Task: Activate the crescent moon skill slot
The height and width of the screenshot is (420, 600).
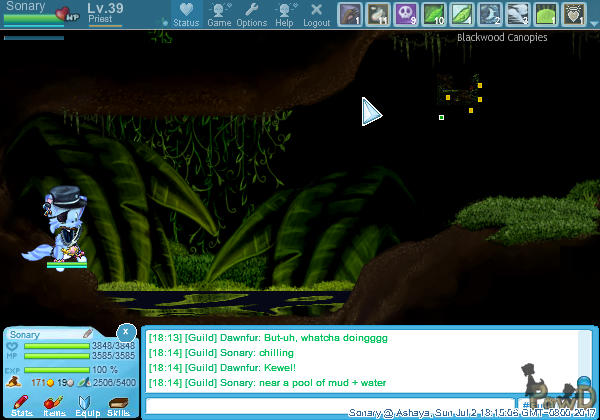Action: (490, 14)
